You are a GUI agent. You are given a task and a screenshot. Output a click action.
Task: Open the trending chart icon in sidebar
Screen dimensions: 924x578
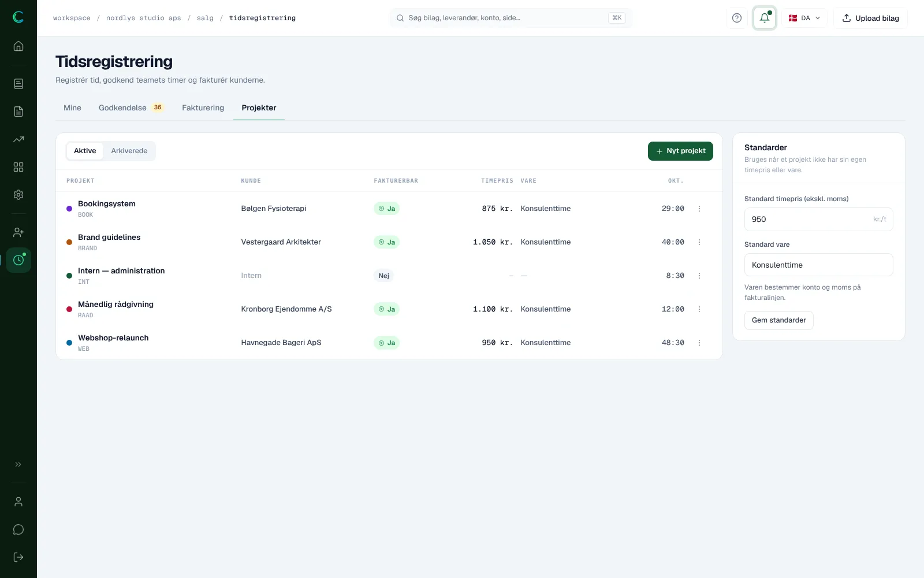pyautogui.click(x=18, y=139)
